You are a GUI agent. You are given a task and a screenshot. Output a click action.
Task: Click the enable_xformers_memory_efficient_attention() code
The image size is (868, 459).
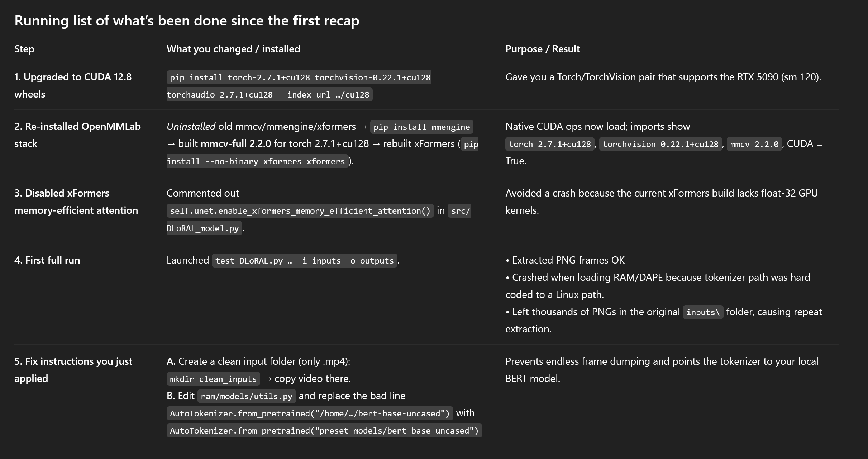click(x=300, y=211)
